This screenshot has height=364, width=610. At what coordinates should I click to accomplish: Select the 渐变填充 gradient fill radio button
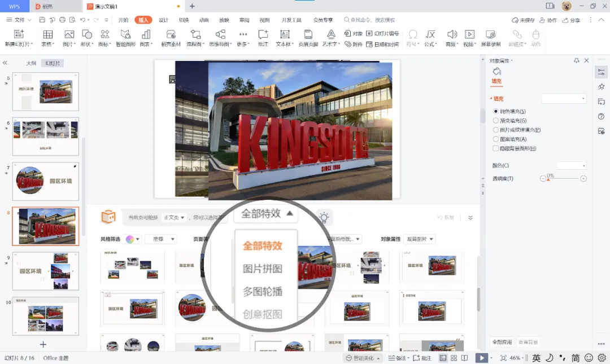coord(496,121)
